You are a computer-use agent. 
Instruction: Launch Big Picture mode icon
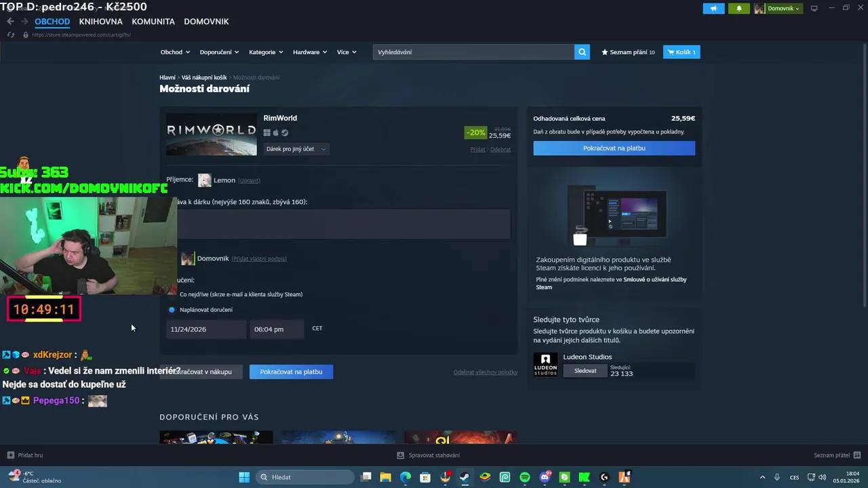coord(814,8)
